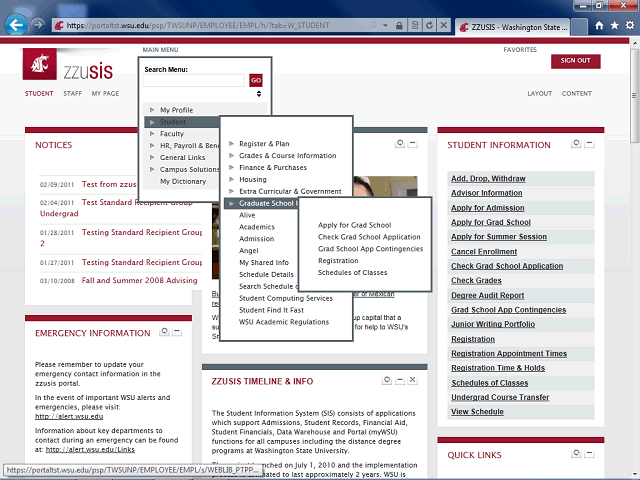Click the Emergency Information refresh icon
The image size is (640, 480).
click(x=163, y=332)
